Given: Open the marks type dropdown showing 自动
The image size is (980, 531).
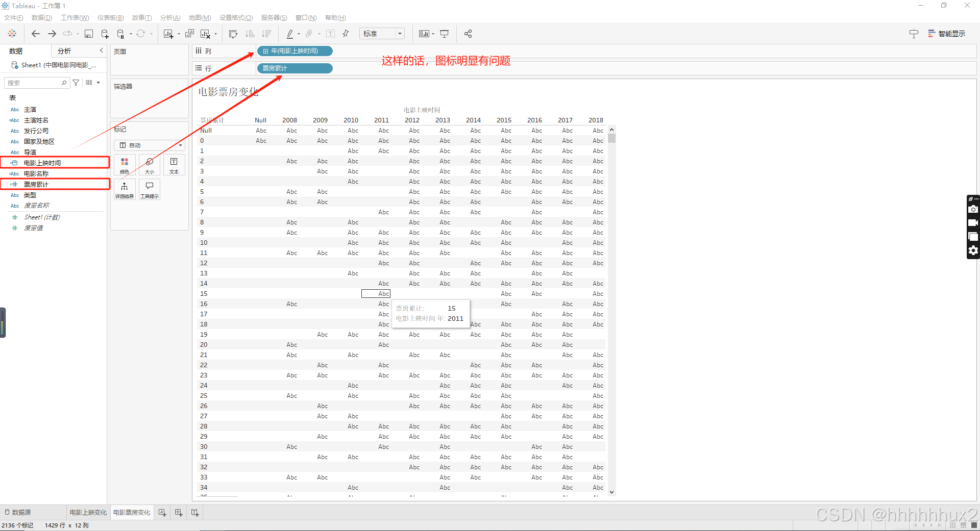Looking at the screenshot, I should click(150, 145).
